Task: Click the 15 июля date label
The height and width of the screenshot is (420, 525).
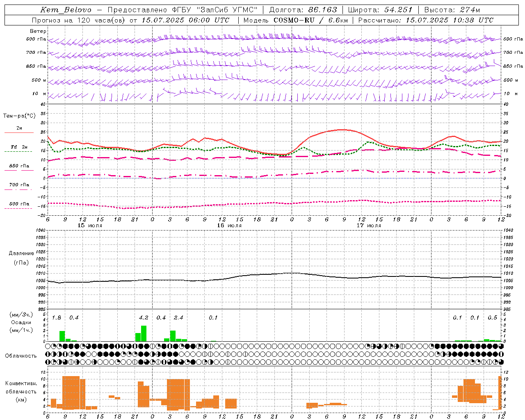Action: click(x=90, y=226)
